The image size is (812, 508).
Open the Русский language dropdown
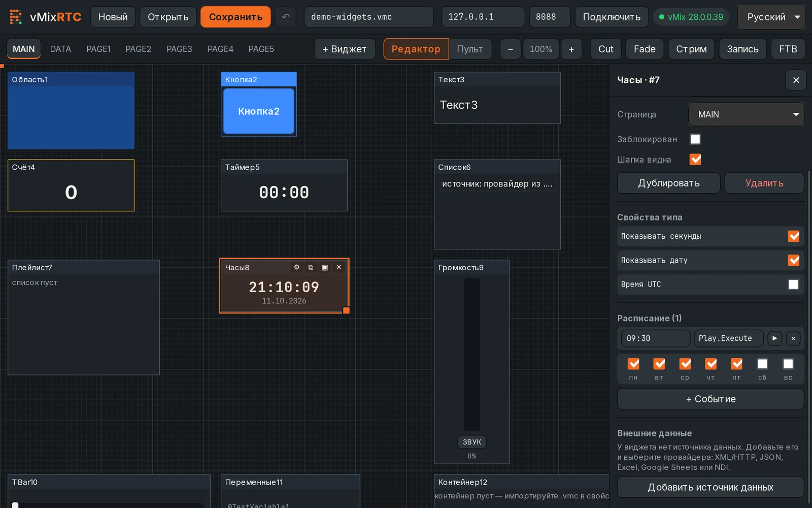[x=771, y=17]
